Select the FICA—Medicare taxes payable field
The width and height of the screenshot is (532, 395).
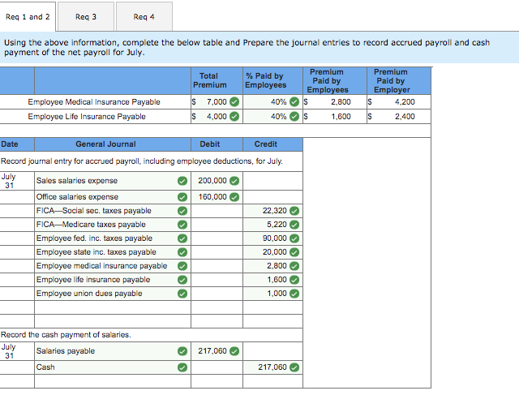(113, 225)
